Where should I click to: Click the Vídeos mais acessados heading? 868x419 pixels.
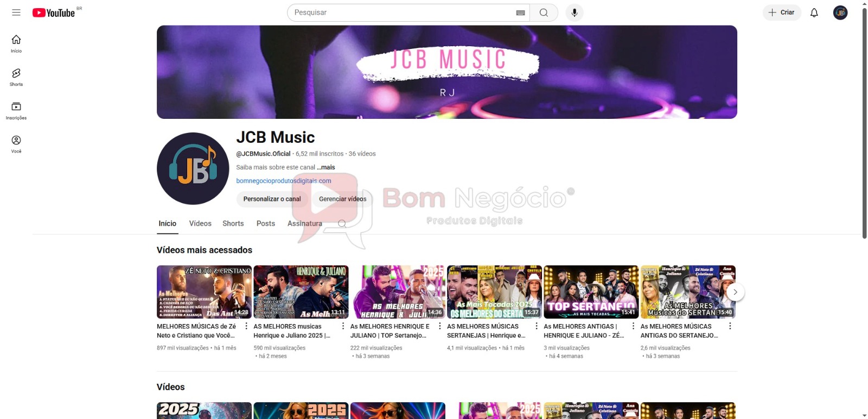205,250
